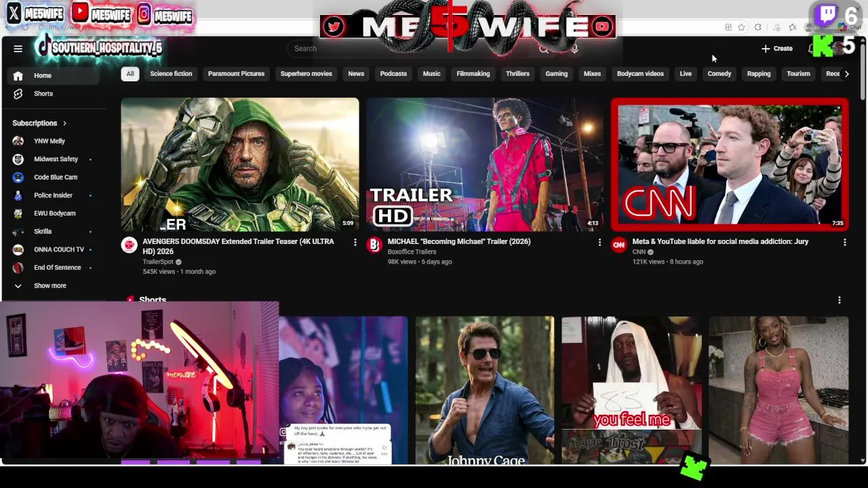Expand Show more subscriptions

(x=50, y=286)
